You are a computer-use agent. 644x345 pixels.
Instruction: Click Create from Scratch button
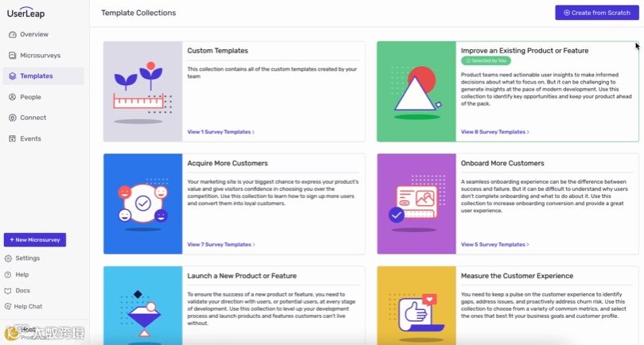point(597,13)
